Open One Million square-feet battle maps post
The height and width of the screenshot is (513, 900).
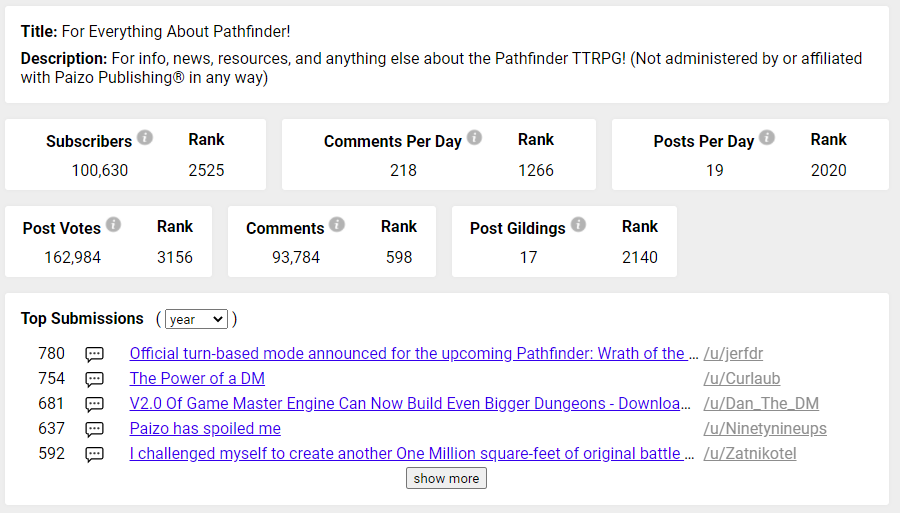412,453
